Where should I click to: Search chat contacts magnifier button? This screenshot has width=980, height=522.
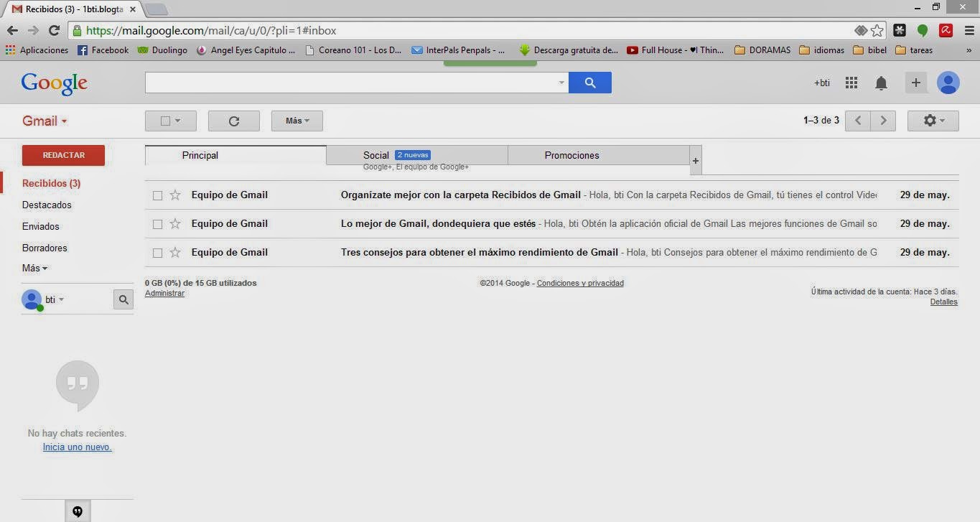[x=123, y=299]
